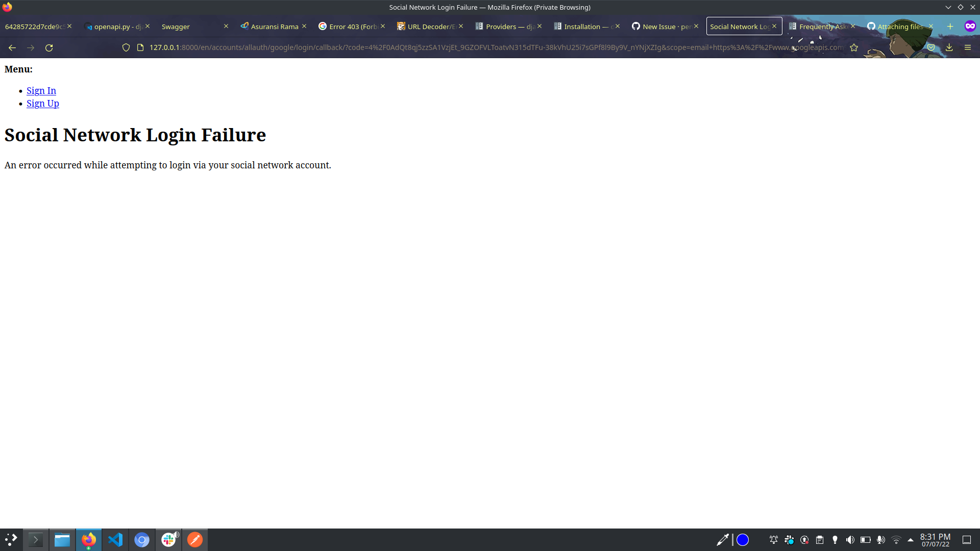Click the back navigation arrow

[12, 47]
